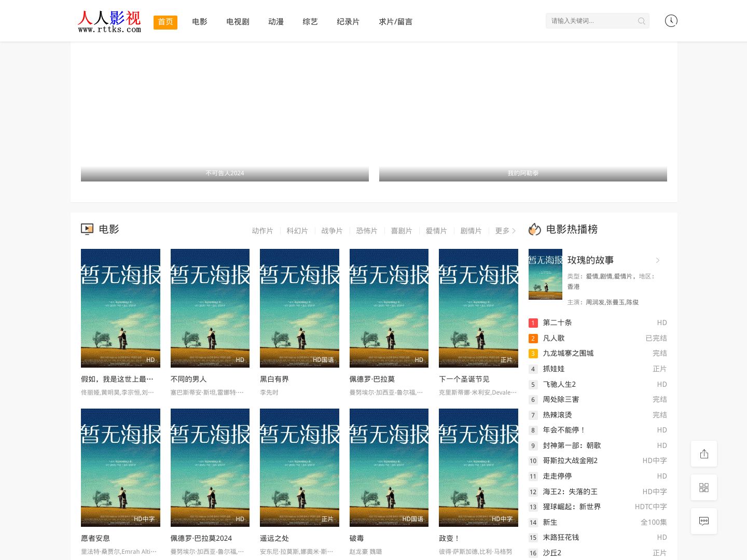Screen dimensions: 747x560
Task: Open the 动漫 navigation item
Action: 275,22
